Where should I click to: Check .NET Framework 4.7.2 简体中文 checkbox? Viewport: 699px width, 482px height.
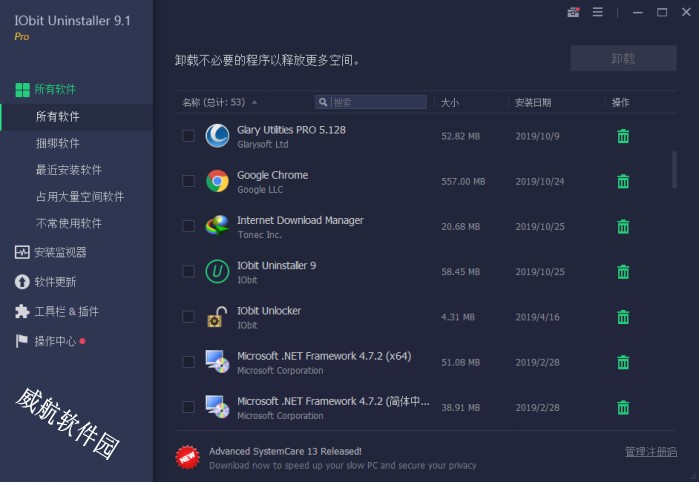tap(188, 407)
